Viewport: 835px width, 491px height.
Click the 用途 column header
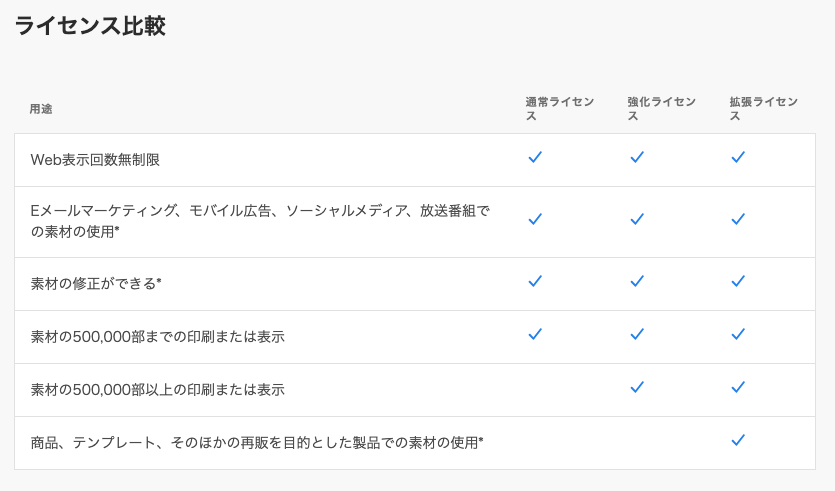(x=41, y=109)
